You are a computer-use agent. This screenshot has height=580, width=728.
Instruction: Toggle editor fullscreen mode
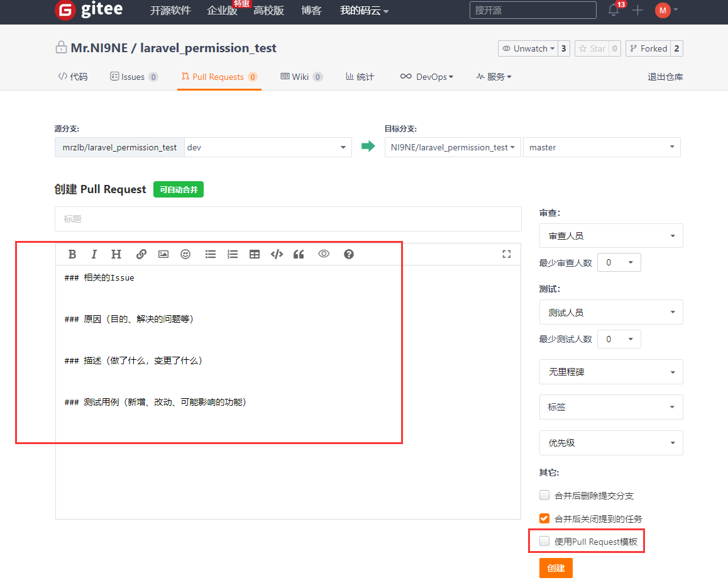click(507, 254)
